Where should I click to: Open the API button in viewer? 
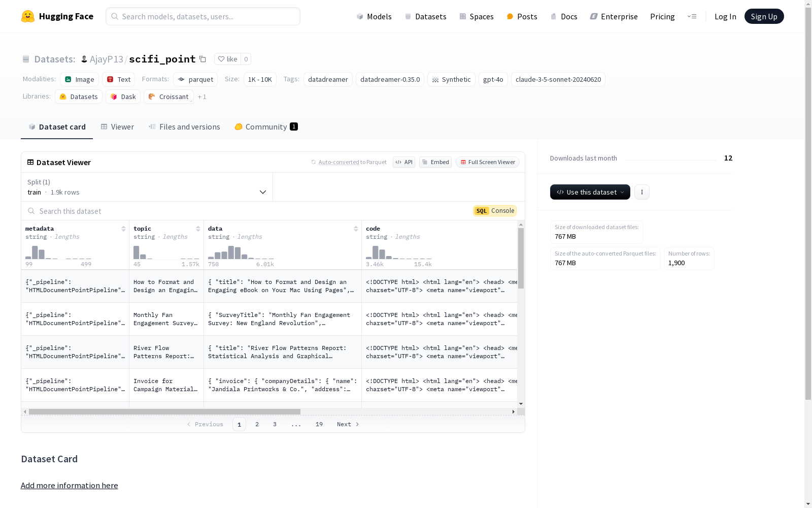pos(404,162)
